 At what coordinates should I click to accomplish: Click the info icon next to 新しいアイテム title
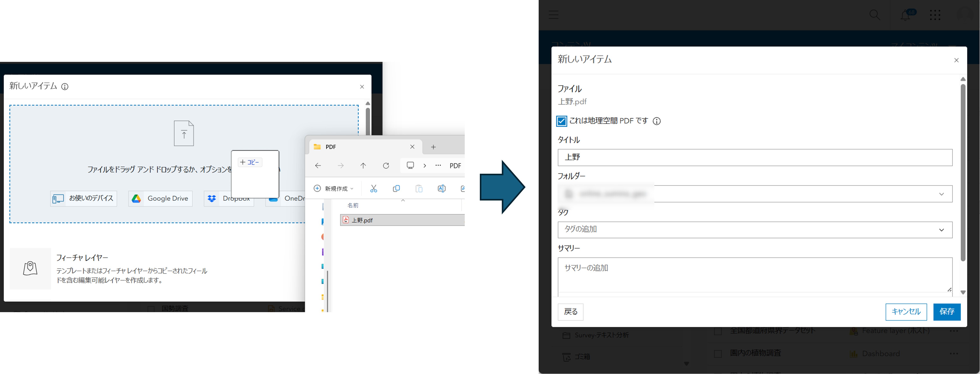click(65, 87)
